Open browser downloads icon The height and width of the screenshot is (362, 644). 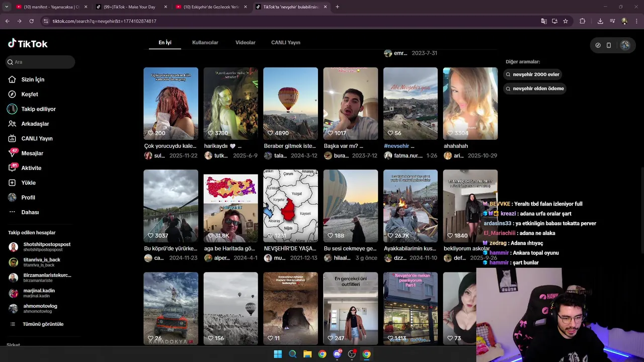[600, 21]
